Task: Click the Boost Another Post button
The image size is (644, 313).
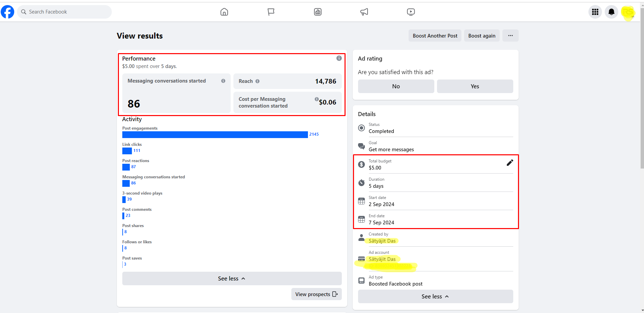Action: [435, 36]
